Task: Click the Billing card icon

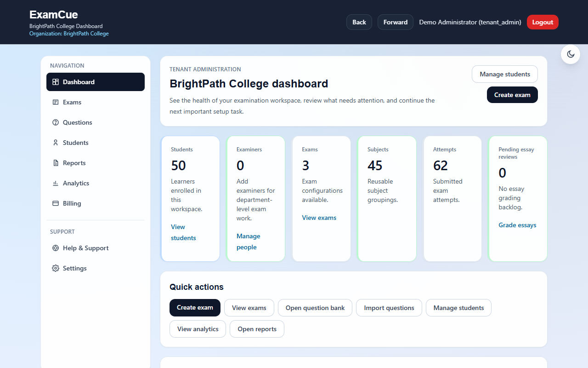Action: click(x=56, y=203)
